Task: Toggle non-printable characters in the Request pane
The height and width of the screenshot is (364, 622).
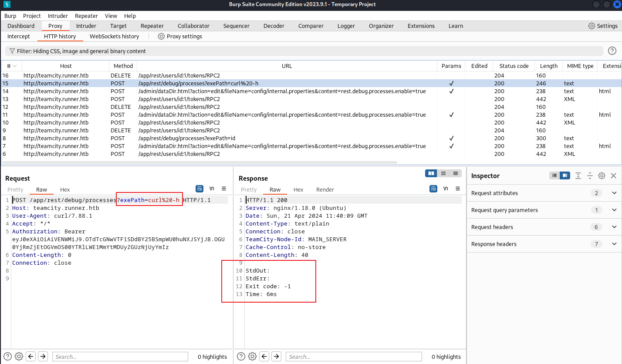Action: point(212,189)
